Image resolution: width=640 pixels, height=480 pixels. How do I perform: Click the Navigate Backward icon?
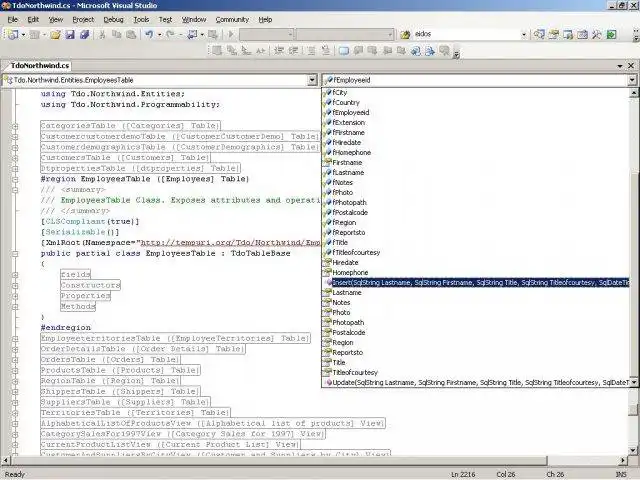[192, 35]
